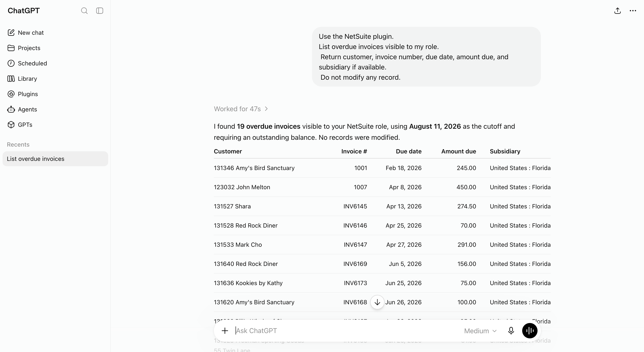Click '131527 Shara' customer cell

[232, 206]
